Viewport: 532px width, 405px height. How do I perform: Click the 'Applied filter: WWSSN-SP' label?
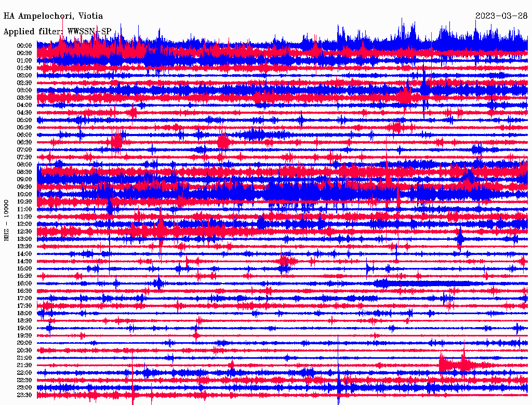57,32
